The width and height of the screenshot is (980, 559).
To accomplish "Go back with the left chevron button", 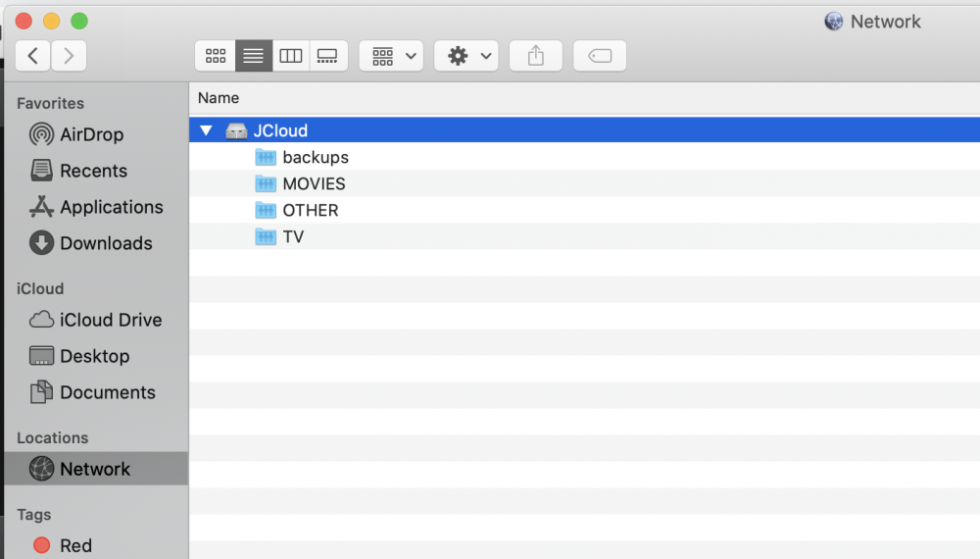I will click(x=32, y=56).
